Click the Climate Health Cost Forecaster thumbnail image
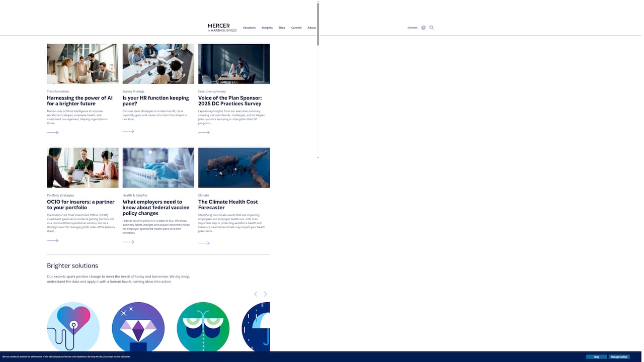Viewport: 644px width, 362px height. coord(234,167)
